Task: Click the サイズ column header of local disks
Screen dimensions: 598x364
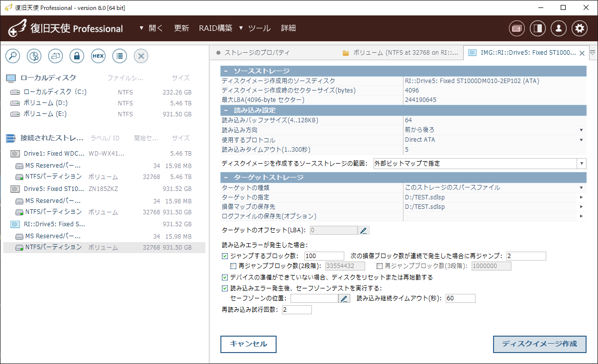Action: [181, 78]
